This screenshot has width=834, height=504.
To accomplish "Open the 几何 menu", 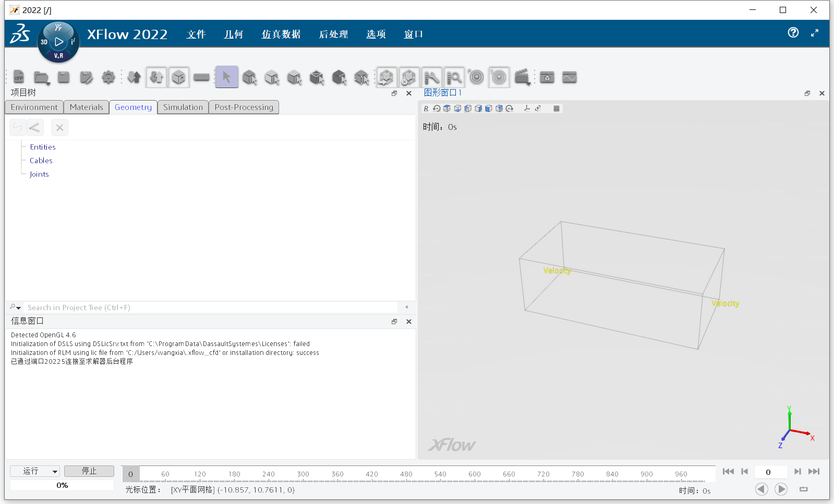I will pyautogui.click(x=233, y=34).
